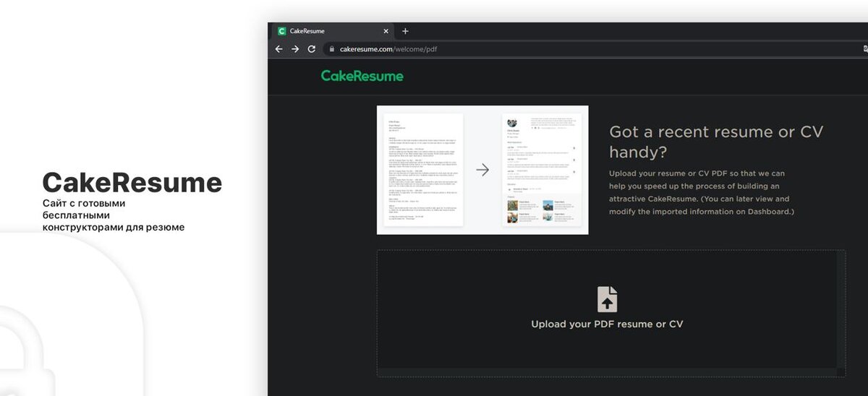The image size is (868, 396).
Task: Close the CakeResume browser tab
Action: (x=386, y=31)
